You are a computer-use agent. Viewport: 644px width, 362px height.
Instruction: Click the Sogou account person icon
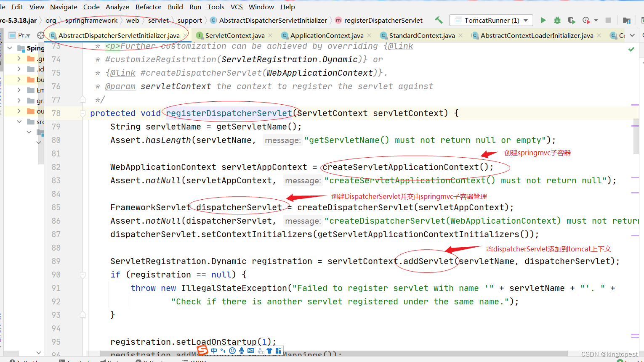[261, 351]
